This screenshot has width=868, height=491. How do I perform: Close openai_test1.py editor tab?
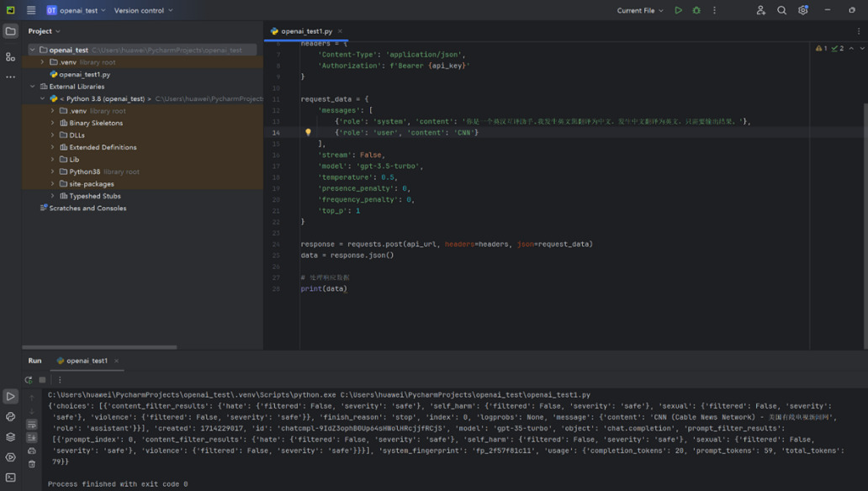click(x=340, y=31)
